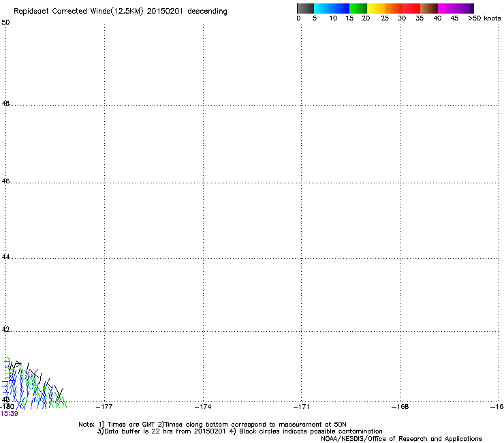The image size is (504, 443).
Task: Click the legend tick label 45
Action: [x=454, y=18]
